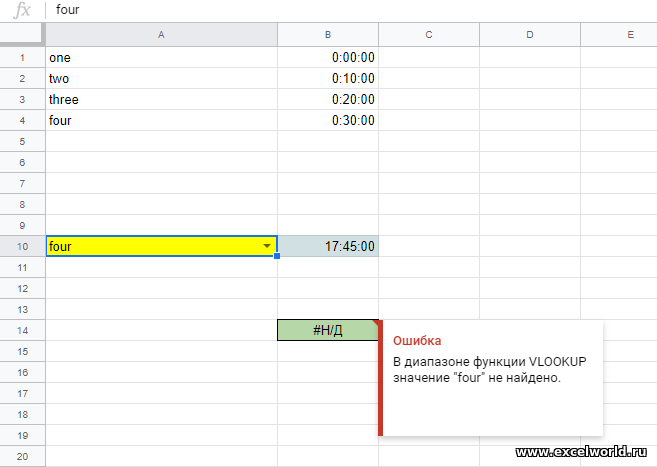Screen dimensions: 657x467
Task: Select row 20 header
Action: coord(22,456)
